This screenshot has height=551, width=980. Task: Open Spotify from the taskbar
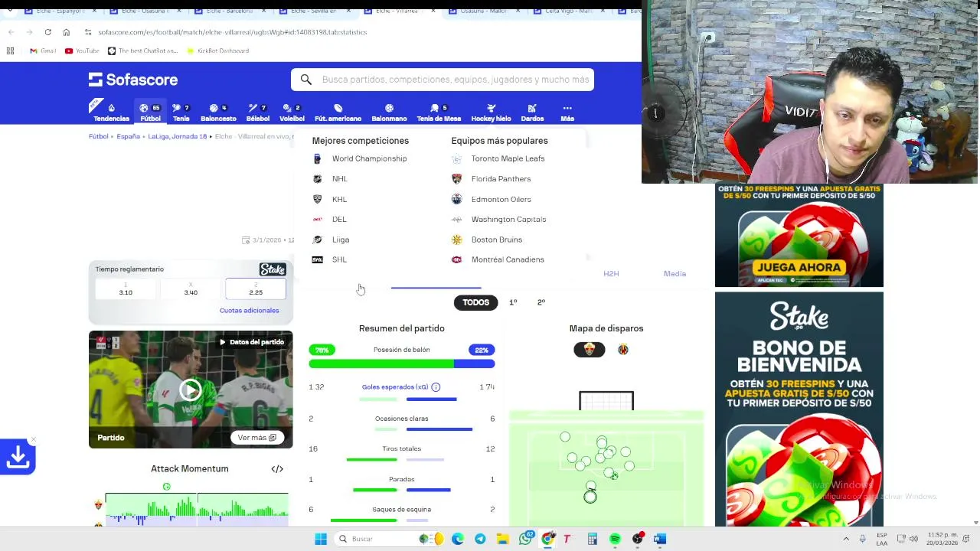pyautogui.click(x=615, y=539)
